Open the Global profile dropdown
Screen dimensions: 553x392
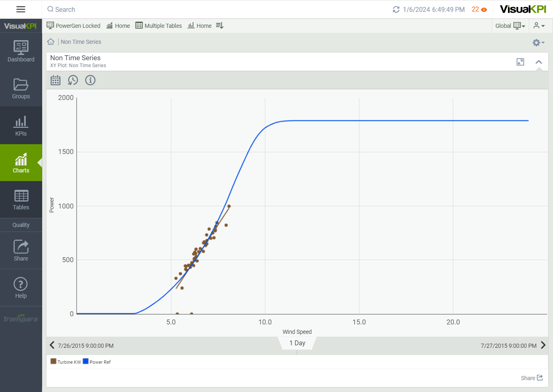click(x=510, y=26)
